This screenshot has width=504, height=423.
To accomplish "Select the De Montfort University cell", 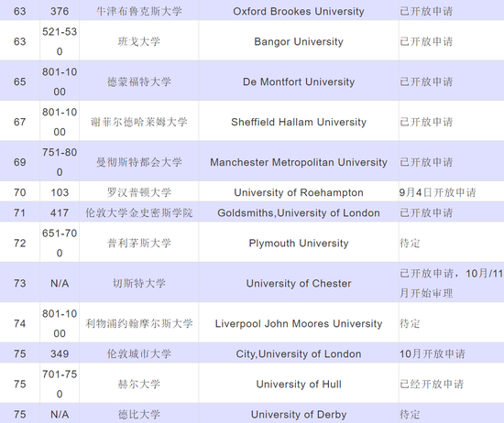I will (x=299, y=81).
